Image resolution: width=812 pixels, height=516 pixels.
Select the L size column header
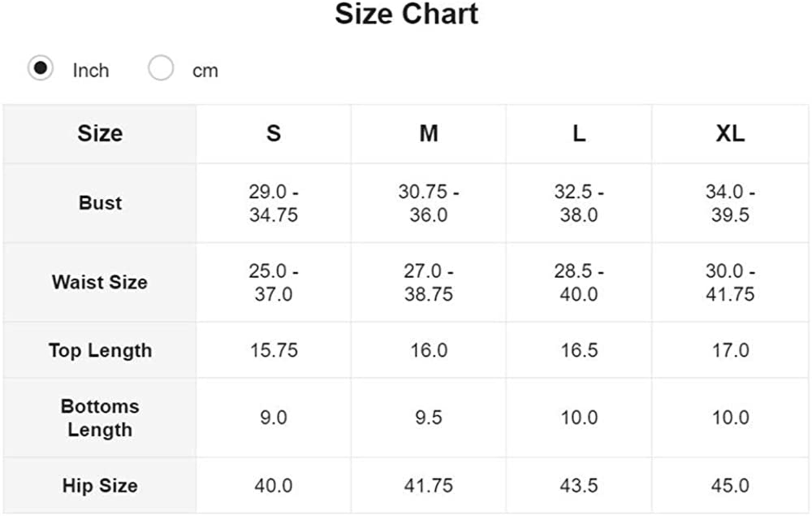[x=579, y=134]
